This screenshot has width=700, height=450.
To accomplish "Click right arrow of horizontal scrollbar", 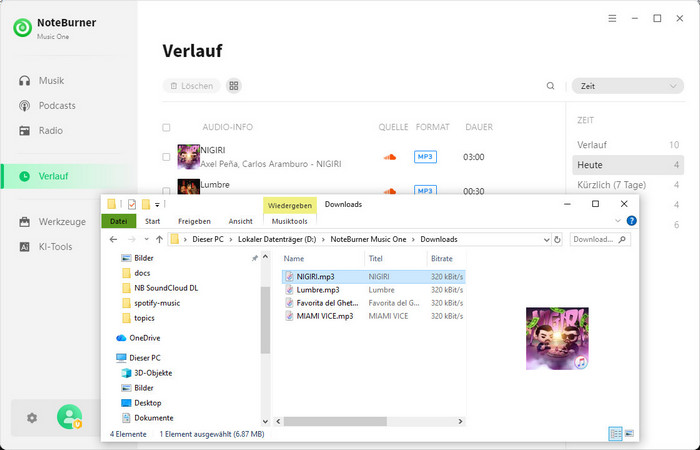I will pos(460,421).
